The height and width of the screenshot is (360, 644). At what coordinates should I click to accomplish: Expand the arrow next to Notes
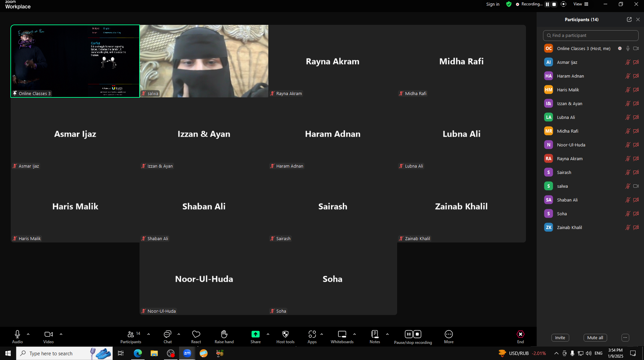point(387,334)
